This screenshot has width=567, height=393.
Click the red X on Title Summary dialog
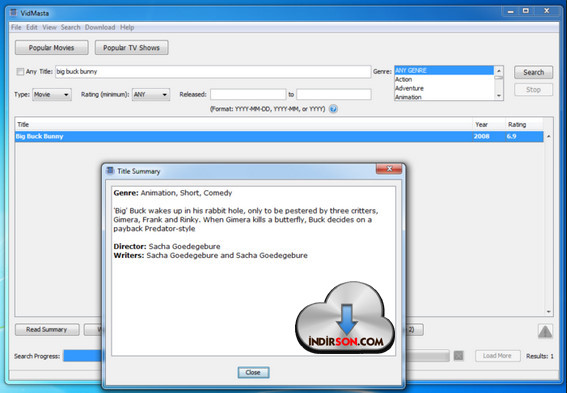tap(389, 169)
